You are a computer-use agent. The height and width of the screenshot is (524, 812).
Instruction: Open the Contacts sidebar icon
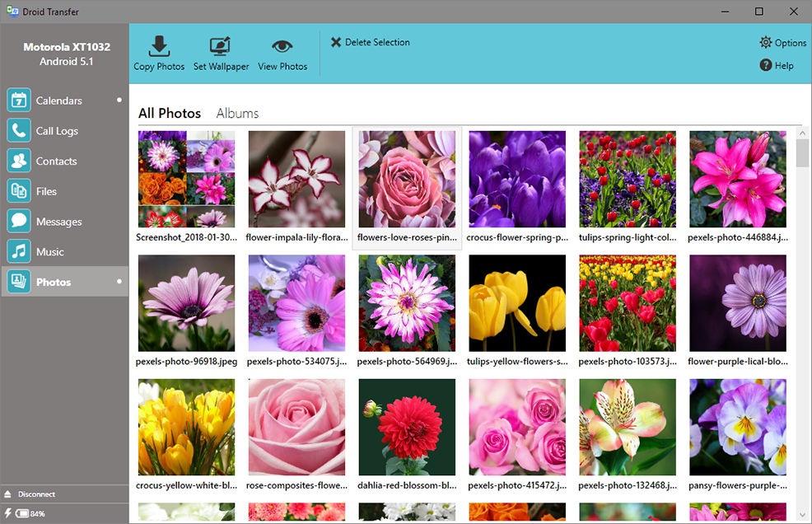pyautogui.click(x=19, y=161)
